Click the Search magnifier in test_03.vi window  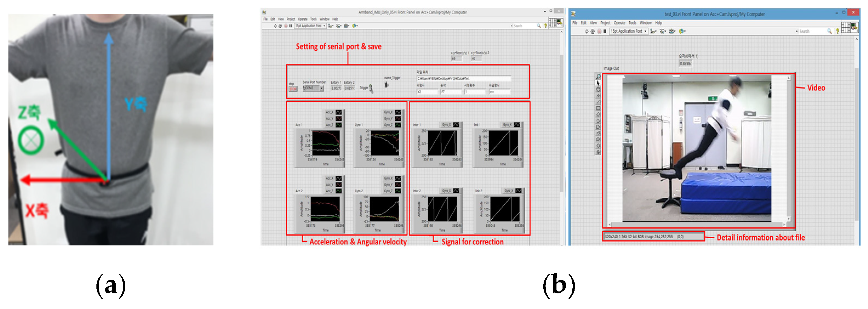[829, 31]
